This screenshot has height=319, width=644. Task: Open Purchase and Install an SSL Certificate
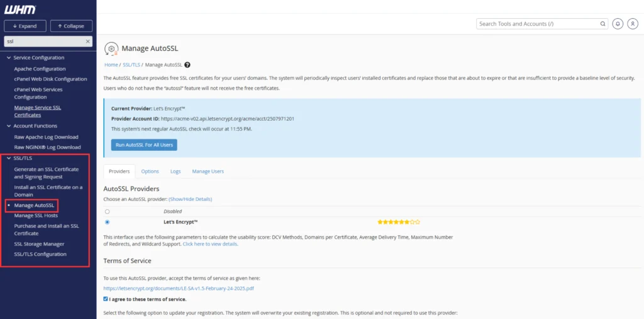[47, 230]
